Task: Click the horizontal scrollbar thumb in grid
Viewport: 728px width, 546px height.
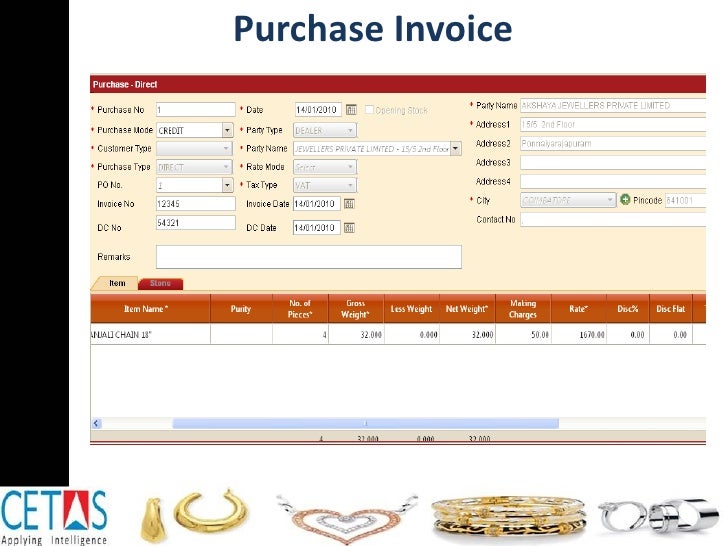Action: click(365, 423)
